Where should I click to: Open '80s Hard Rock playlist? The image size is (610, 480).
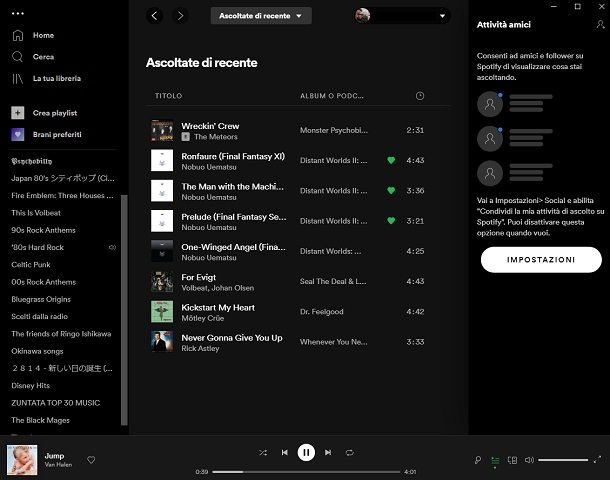pos(37,247)
